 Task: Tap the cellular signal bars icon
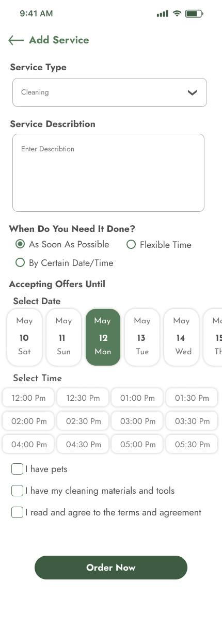163,14
